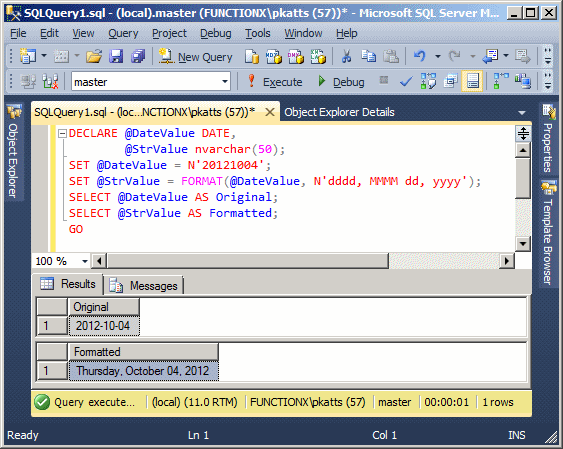Toggle the editor split-window handle
The width and height of the screenshot is (563, 449).
coord(523,134)
